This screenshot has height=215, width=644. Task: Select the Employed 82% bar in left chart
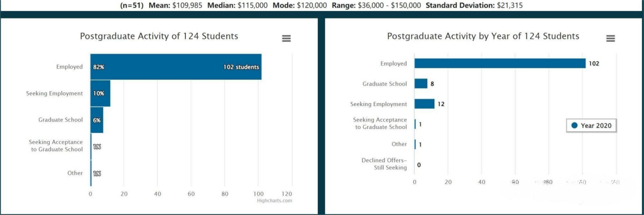(x=176, y=67)
